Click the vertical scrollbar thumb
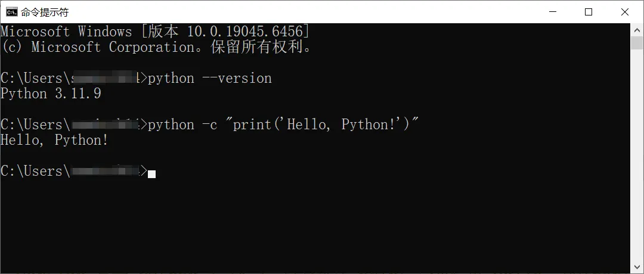Screen dimensions: 644x274 (x=637, y=42)
